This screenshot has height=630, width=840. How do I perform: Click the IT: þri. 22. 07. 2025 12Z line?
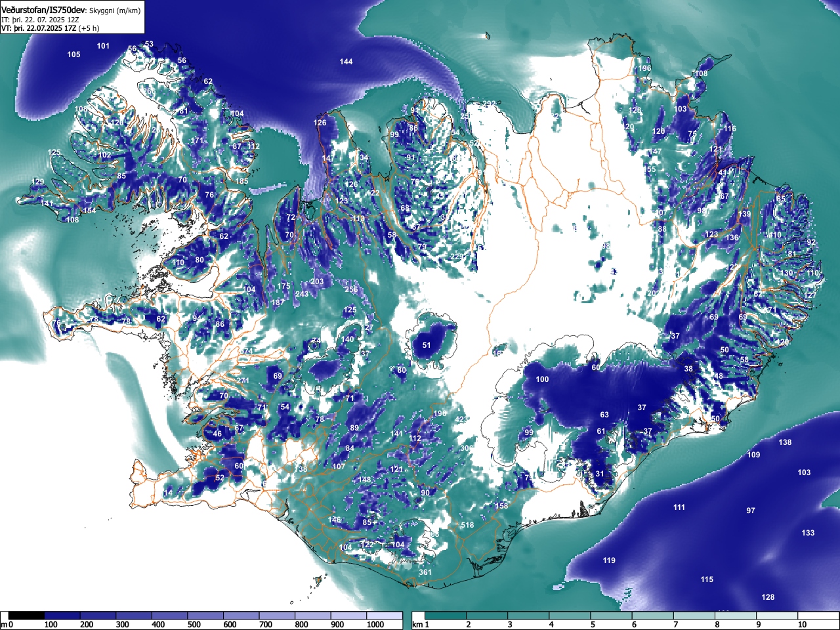40,20
